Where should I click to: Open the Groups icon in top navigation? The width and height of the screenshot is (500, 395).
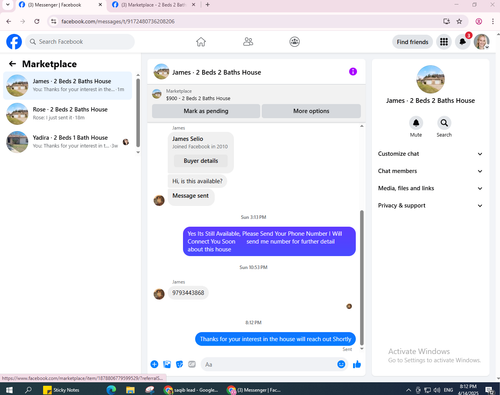(x=294, y=42)
